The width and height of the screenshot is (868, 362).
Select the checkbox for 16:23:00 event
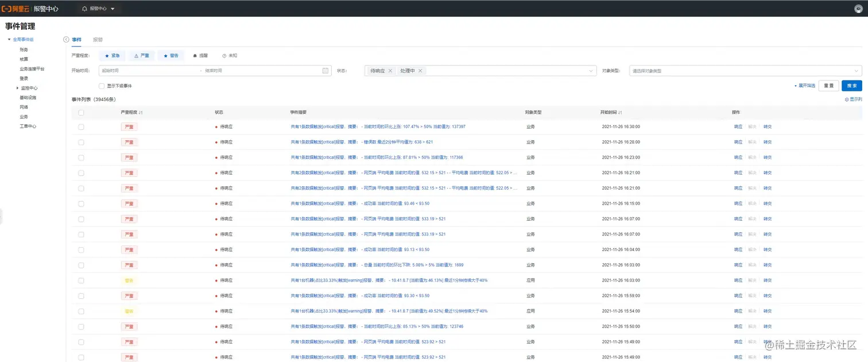[81, 157]
